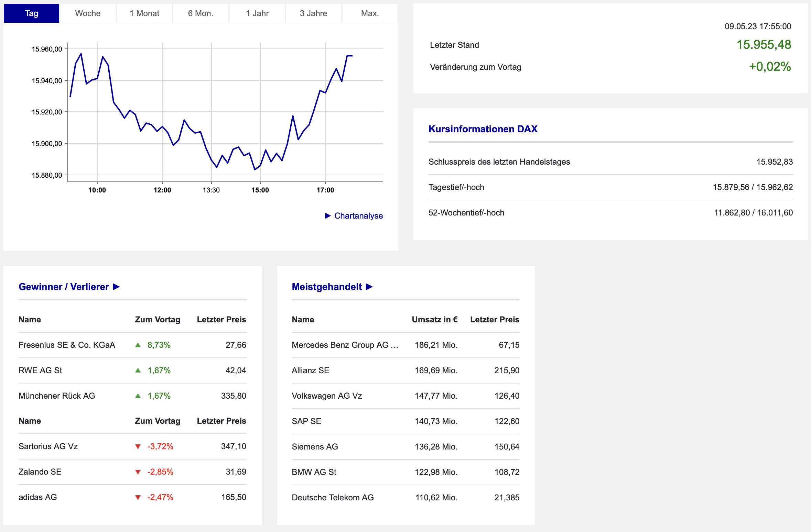Select the Max. time range tab
This screenshot has height=532, width=811.
370,13
